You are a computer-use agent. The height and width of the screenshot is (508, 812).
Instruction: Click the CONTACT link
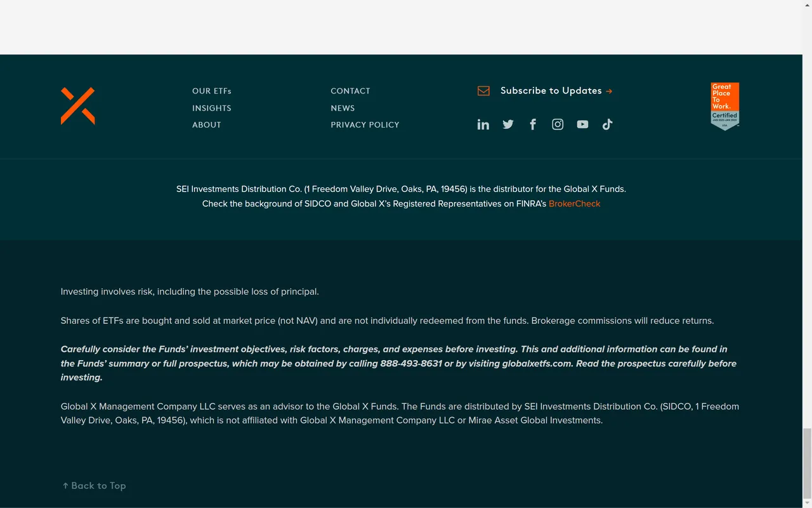pyautogui.click(x=350, y=91)
